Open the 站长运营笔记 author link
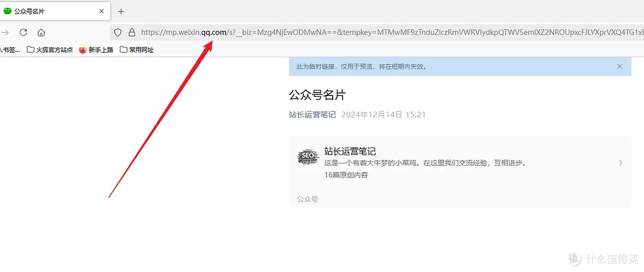 pos(312,115)
